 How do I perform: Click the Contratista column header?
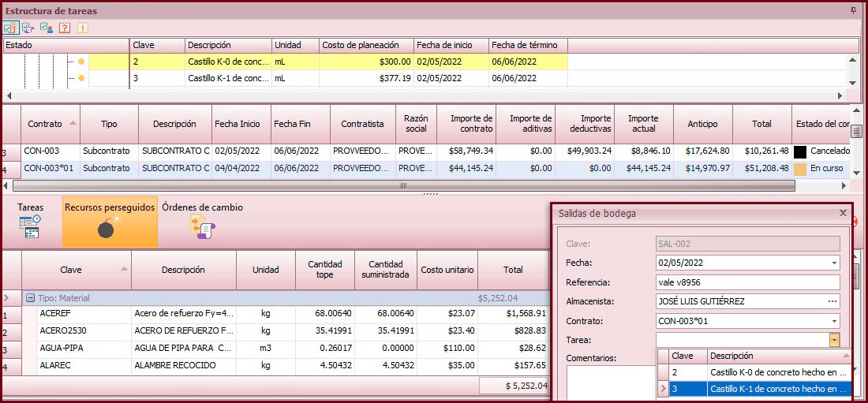(x=363, y=124)
